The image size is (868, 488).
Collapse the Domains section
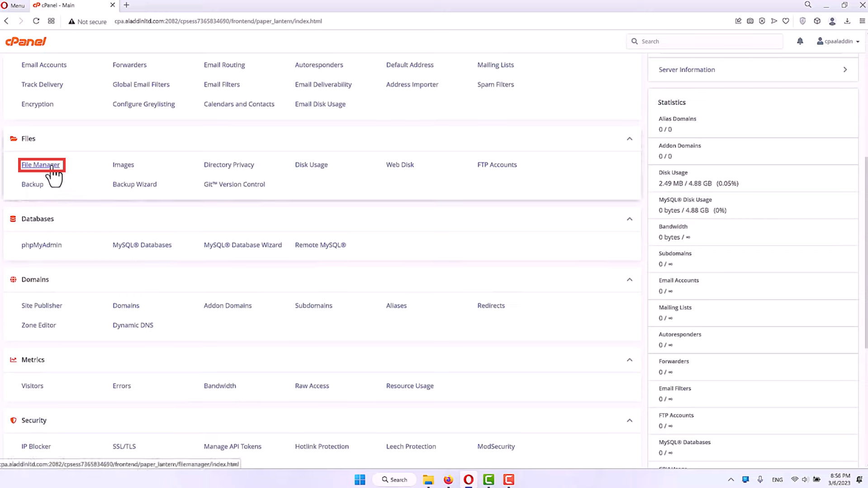click(x=629, y=280)
